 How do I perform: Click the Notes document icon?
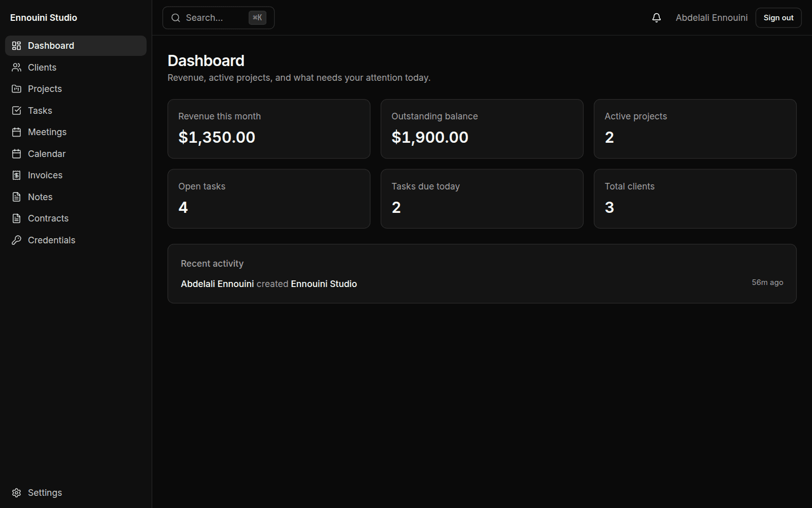pos(17,197)
